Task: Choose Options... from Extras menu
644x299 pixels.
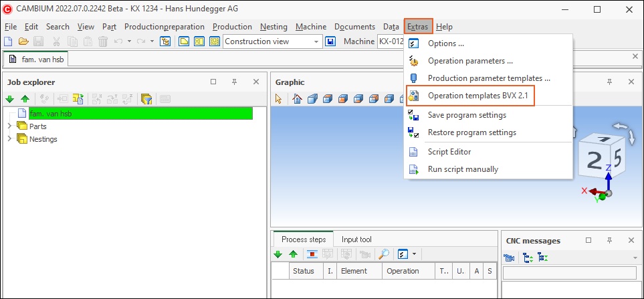Action: pos(488,43)
